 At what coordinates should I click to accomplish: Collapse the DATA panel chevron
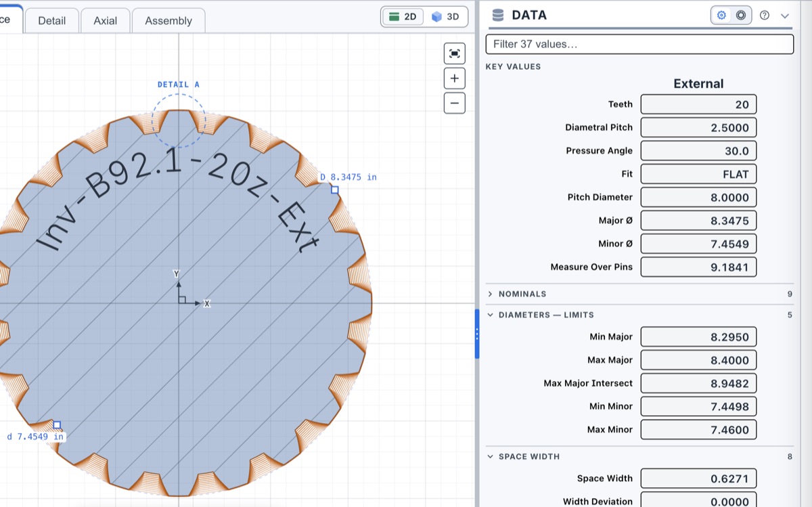(785, 16)
